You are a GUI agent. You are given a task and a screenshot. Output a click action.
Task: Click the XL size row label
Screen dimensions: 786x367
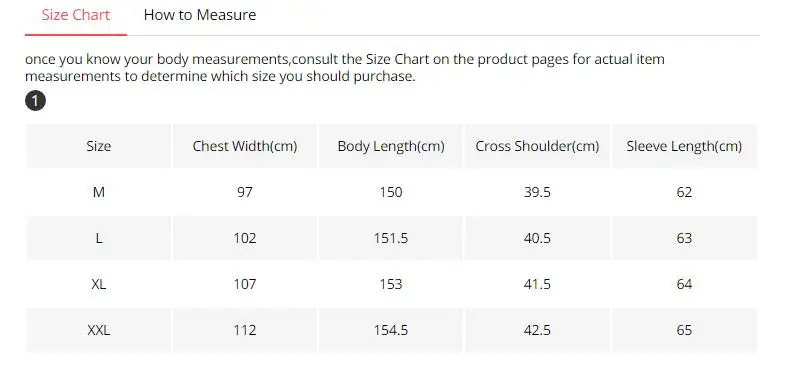99,284
